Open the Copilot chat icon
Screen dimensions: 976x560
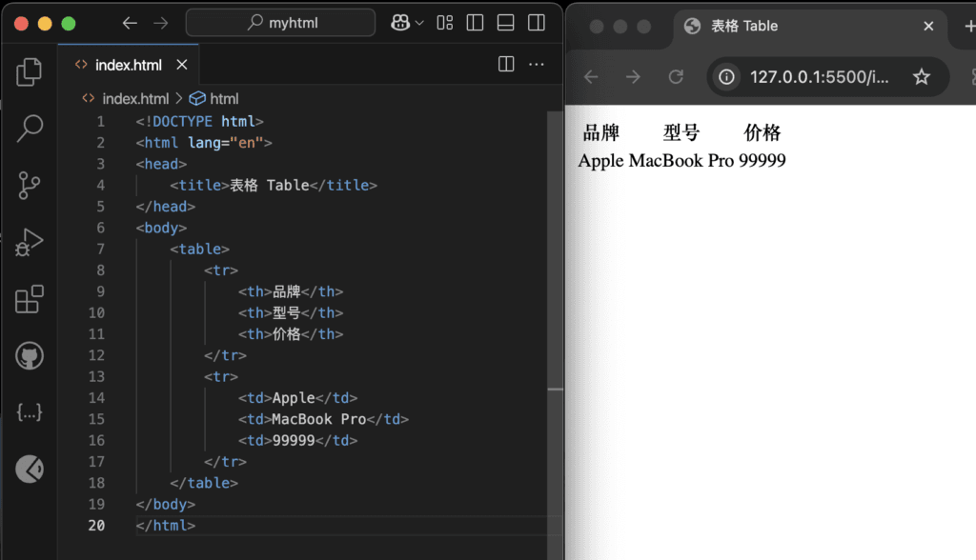[400, 23]
